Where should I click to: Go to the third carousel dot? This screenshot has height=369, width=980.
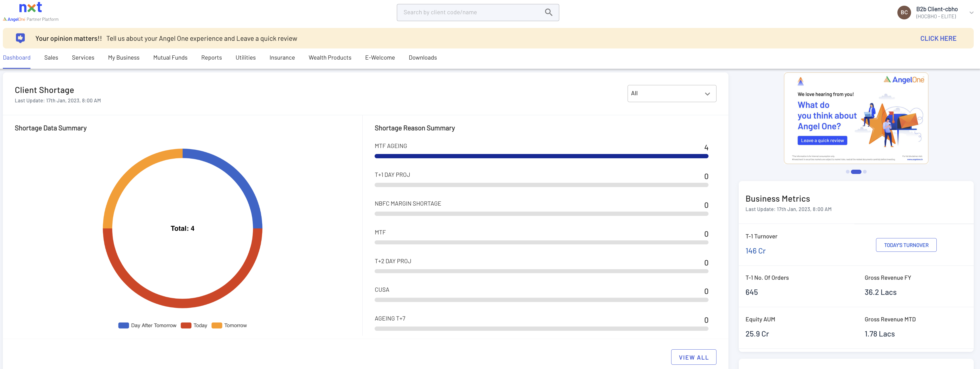pos(865,172)
